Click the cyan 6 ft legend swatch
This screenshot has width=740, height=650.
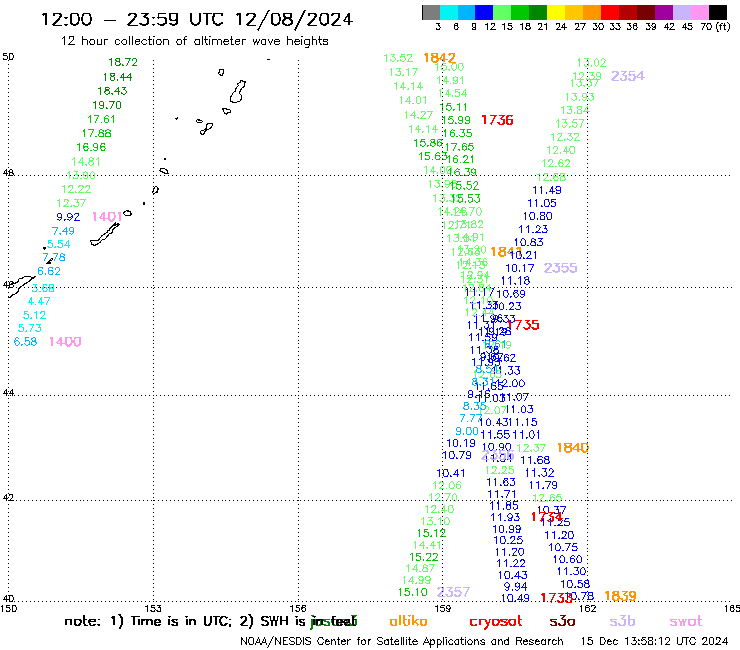(x=449, y=12)
